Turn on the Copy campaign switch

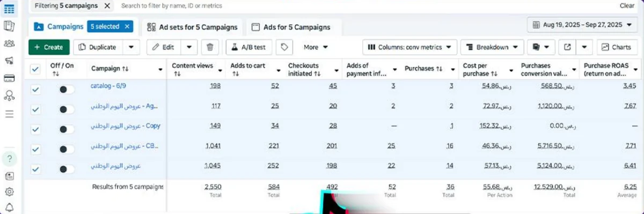point(67,129)
